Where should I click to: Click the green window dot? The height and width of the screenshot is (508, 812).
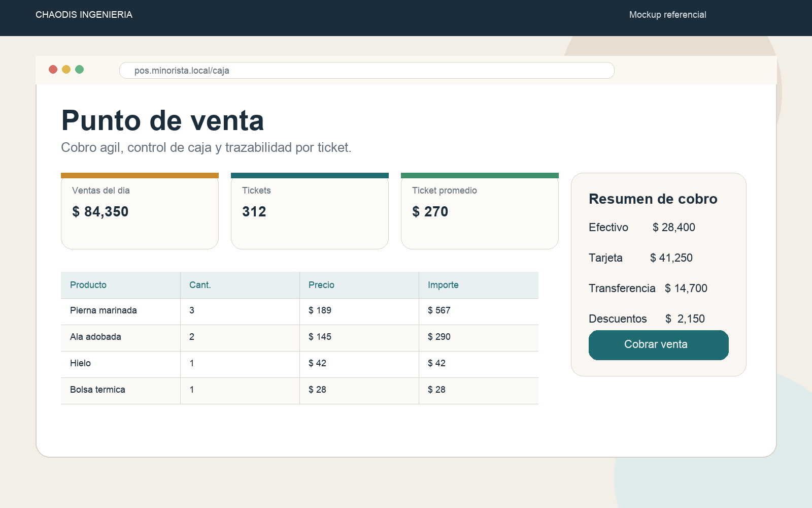79,70
